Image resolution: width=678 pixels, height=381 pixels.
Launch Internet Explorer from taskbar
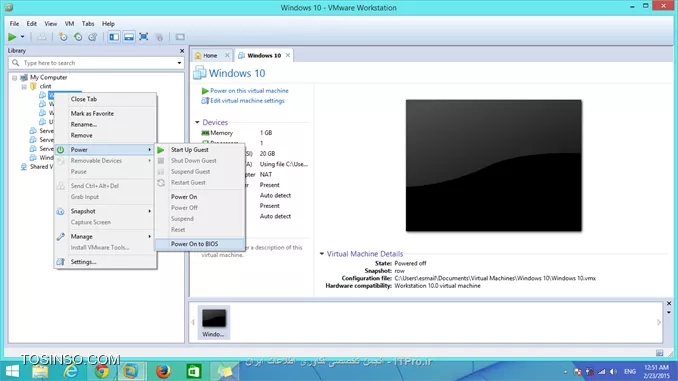[70, 371]
